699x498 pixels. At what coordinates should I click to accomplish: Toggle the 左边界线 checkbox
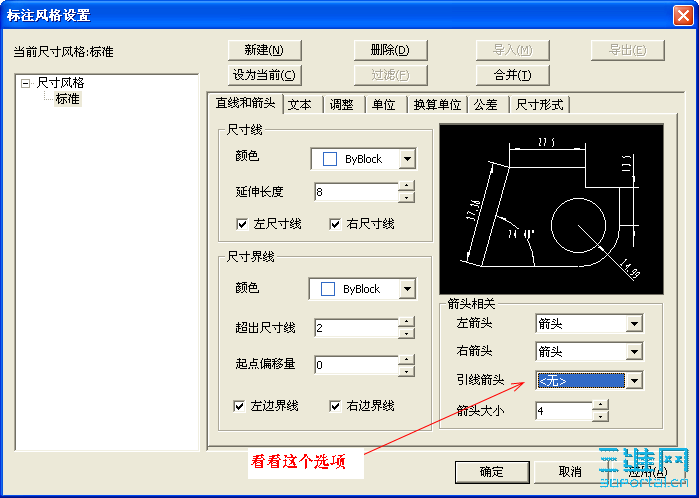click(239, 406)
